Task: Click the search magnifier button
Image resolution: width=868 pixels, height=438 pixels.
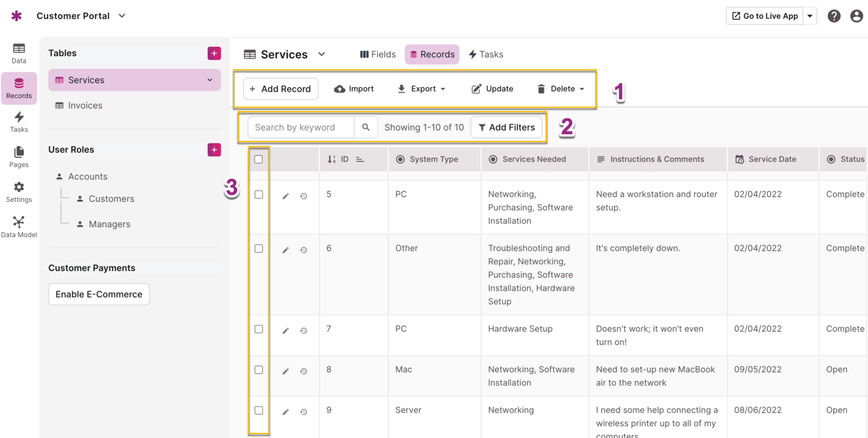Action: 366,127
